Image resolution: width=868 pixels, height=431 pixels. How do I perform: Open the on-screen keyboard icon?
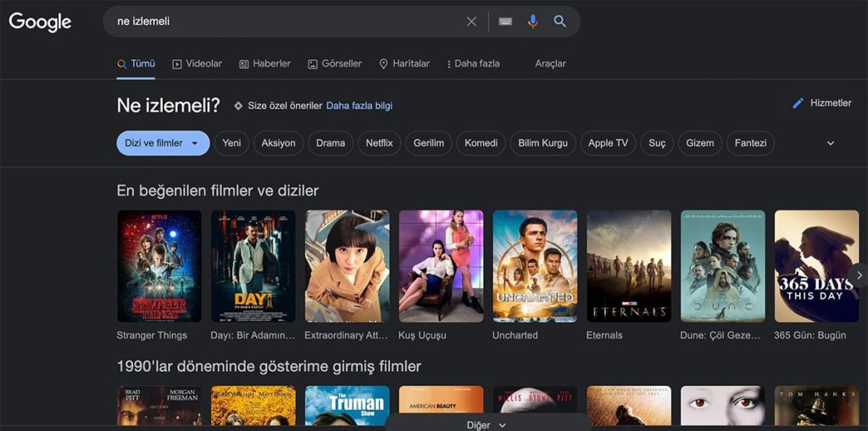[x=505, y=21]
